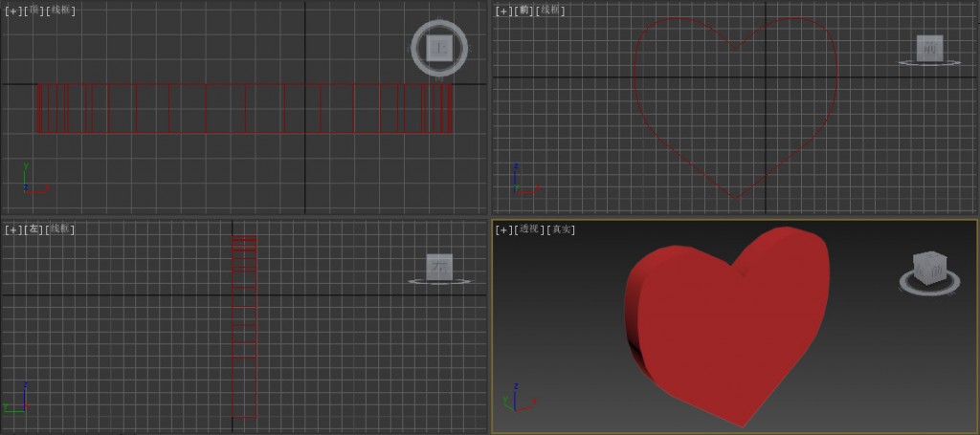Screen dimensions: 980x435
Task: Open 线框 shading menu in the left (左) viewport
Action: tap(60, 229)
